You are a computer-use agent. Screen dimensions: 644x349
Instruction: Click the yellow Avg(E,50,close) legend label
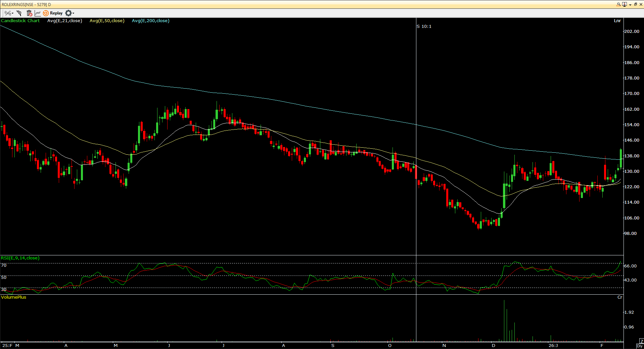tap(107, 21)
